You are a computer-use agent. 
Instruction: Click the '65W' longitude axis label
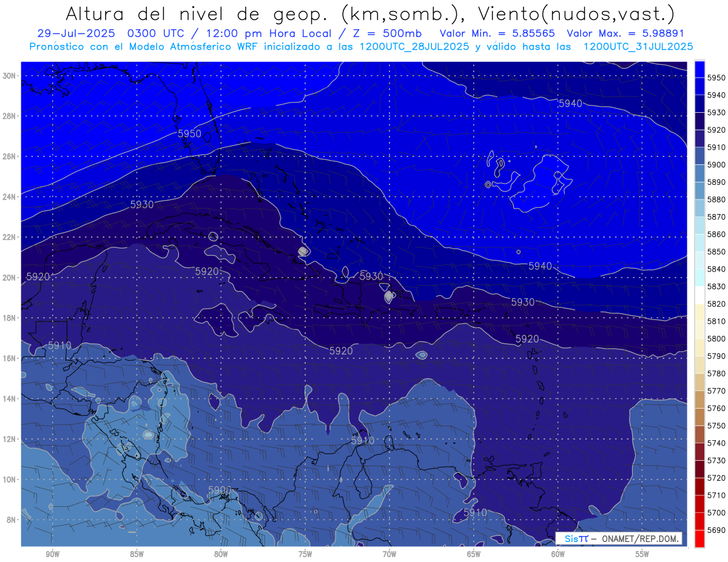tap(474, 554)
